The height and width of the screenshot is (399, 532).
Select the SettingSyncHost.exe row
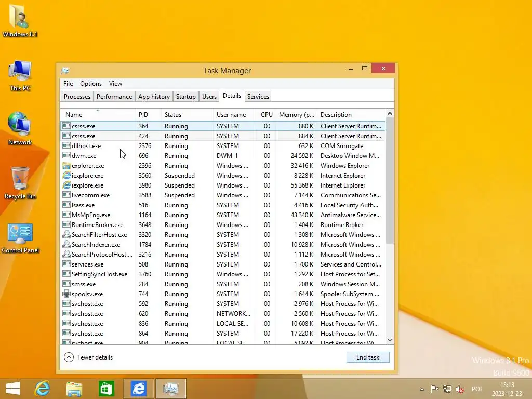pos(223,274)
